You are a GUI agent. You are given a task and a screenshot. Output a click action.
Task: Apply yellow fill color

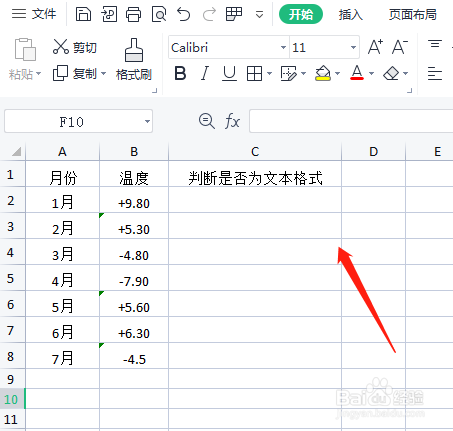[323, 73]
